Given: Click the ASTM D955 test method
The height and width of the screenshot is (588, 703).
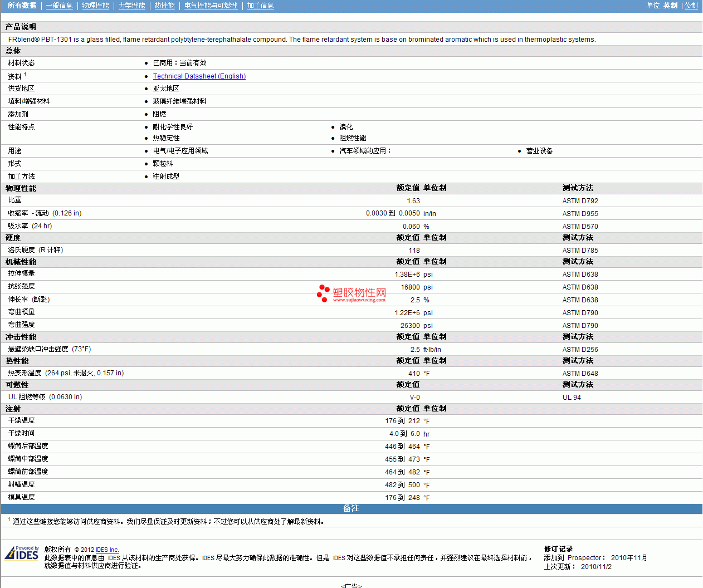Looking at the screenshot, I should [x=580, y=214].
